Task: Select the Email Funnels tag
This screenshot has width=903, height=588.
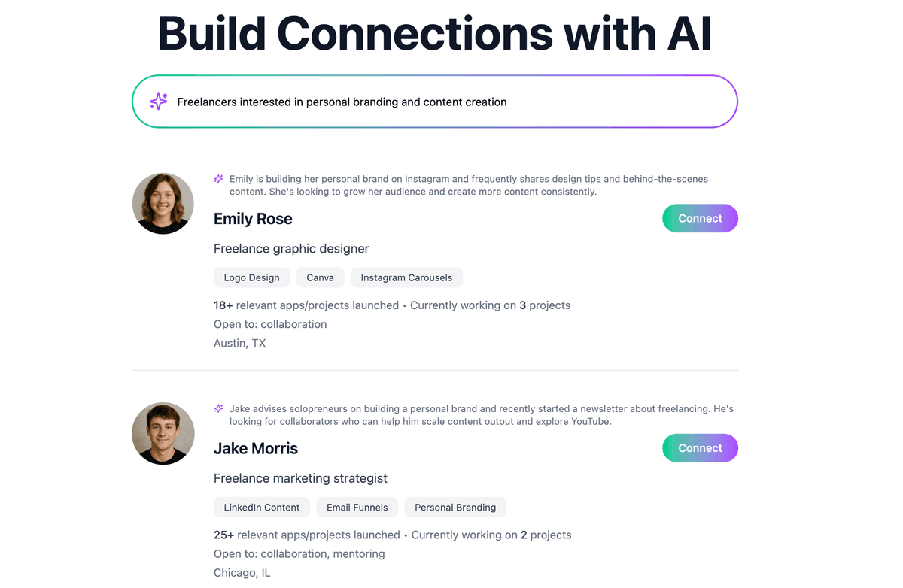Action: (357, 508)
